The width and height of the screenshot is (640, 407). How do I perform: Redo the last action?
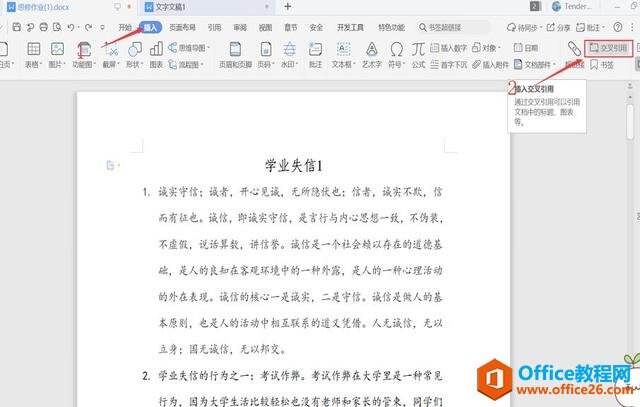[88, 27]
